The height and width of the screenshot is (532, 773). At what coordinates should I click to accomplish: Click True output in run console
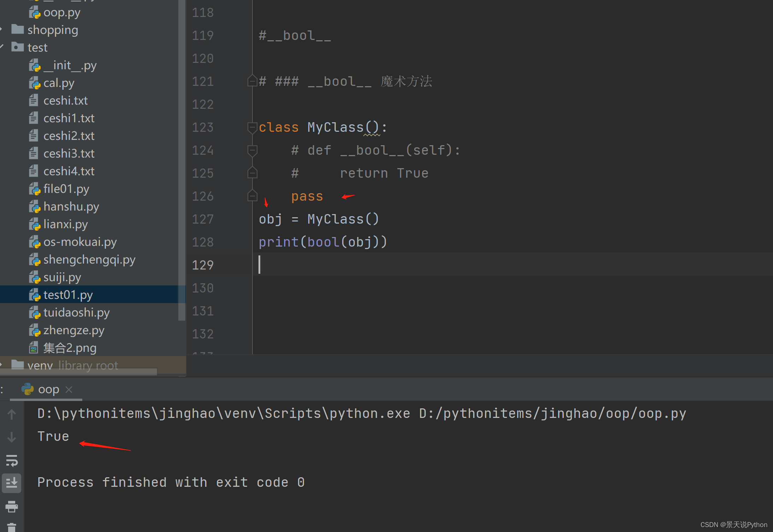[x=53, y=436]
